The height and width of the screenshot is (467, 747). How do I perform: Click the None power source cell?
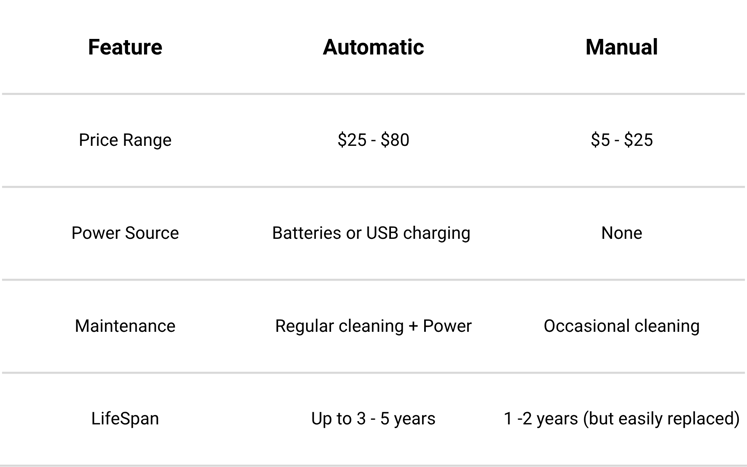click(621, 233)
